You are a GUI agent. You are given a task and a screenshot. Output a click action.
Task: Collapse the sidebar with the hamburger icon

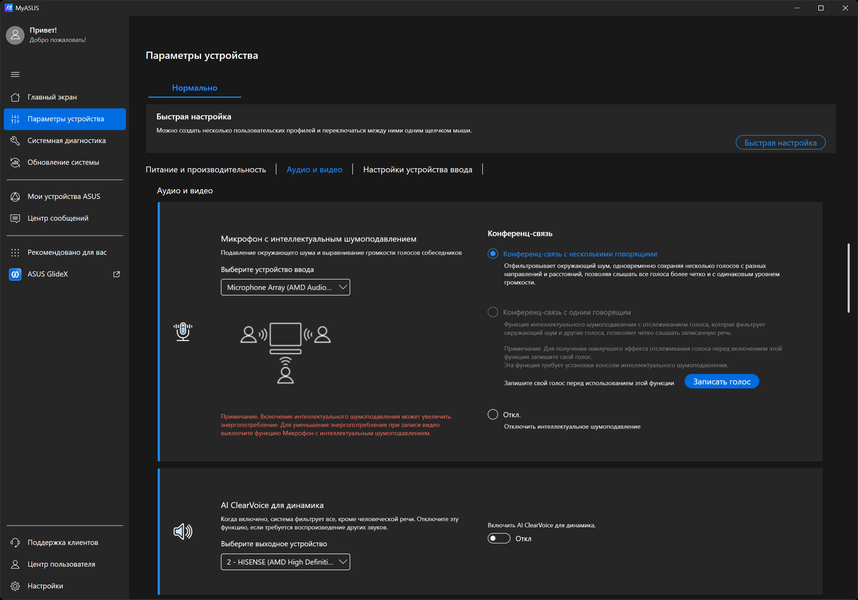click(x=15, y=74)
